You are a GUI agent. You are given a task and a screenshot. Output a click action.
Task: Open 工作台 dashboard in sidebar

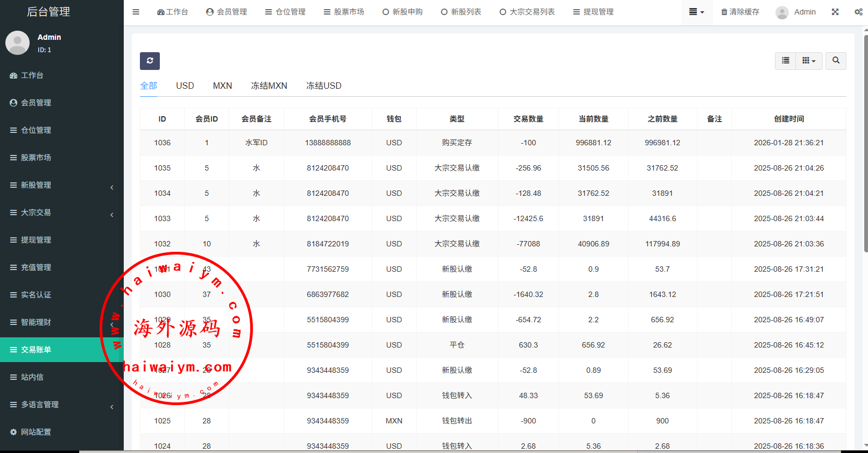click(x=32, y=75)
